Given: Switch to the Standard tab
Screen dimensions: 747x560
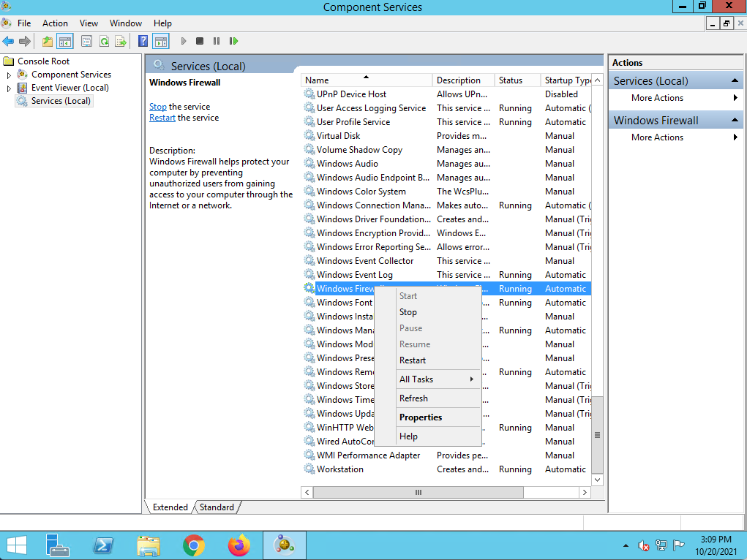Looking at the screenshot, I should tap(217, 507).
